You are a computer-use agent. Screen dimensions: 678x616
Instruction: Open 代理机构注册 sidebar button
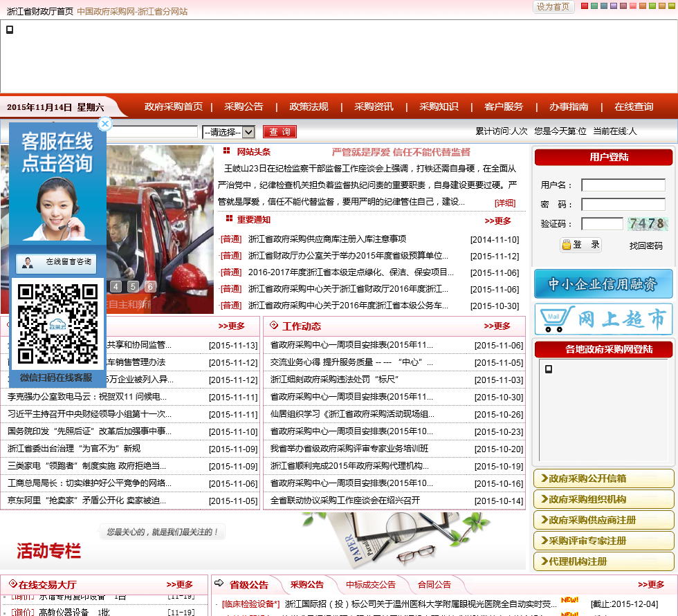(603, 561)
